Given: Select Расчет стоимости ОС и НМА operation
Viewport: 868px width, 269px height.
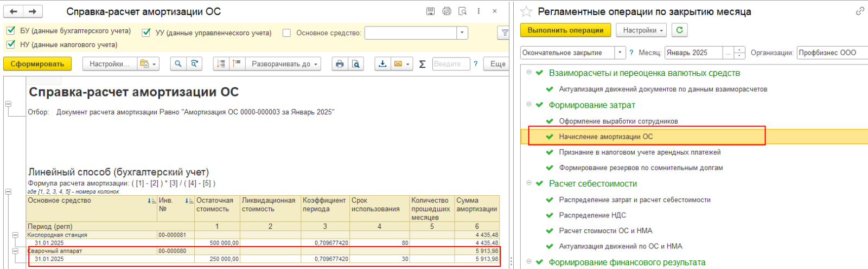Looking at the screenshot, I should [x=605, y=230].
